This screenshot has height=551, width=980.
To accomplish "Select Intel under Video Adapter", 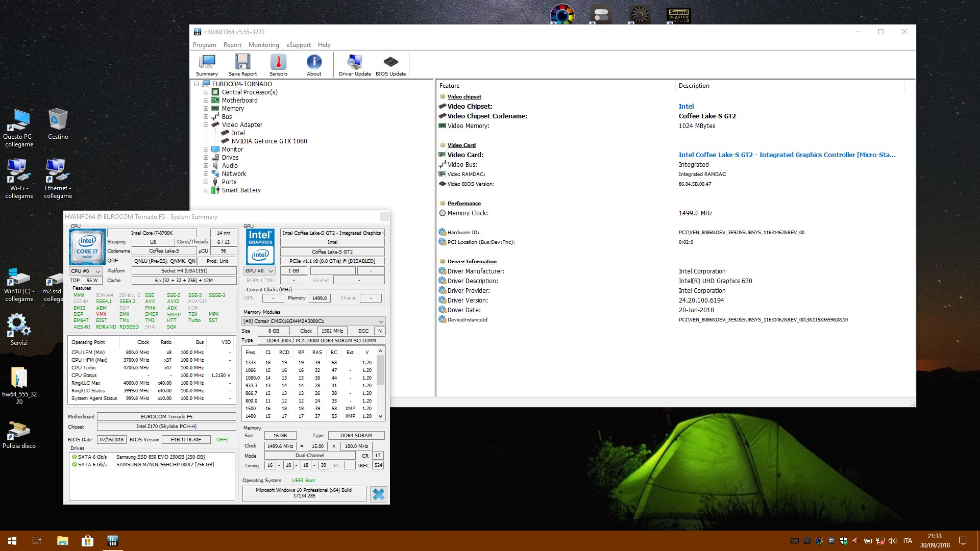I will click(238, 133).
